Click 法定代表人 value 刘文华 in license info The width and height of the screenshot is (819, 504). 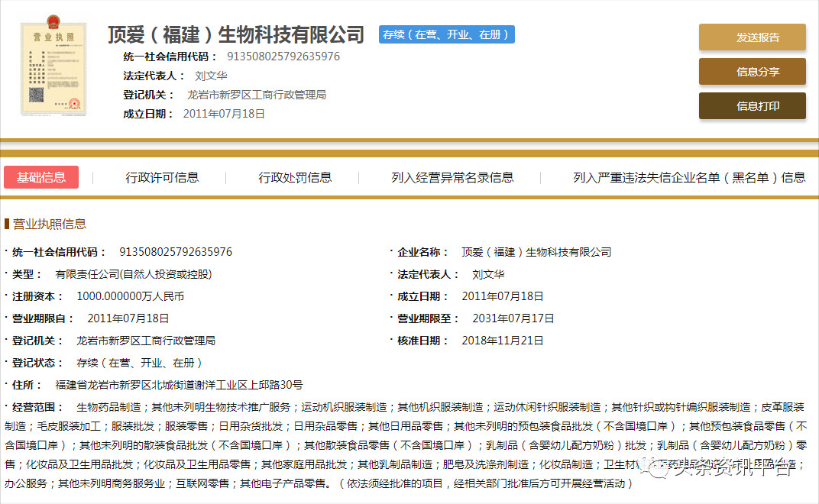488,274
